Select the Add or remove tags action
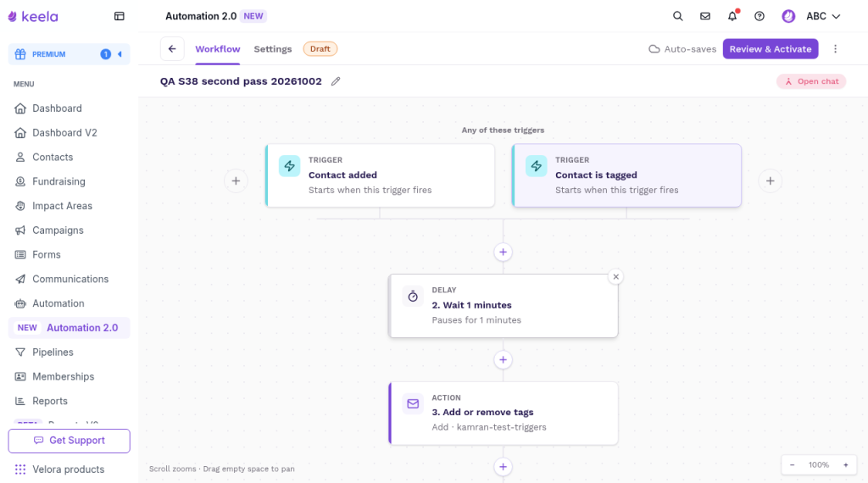 tap(504, 414)
